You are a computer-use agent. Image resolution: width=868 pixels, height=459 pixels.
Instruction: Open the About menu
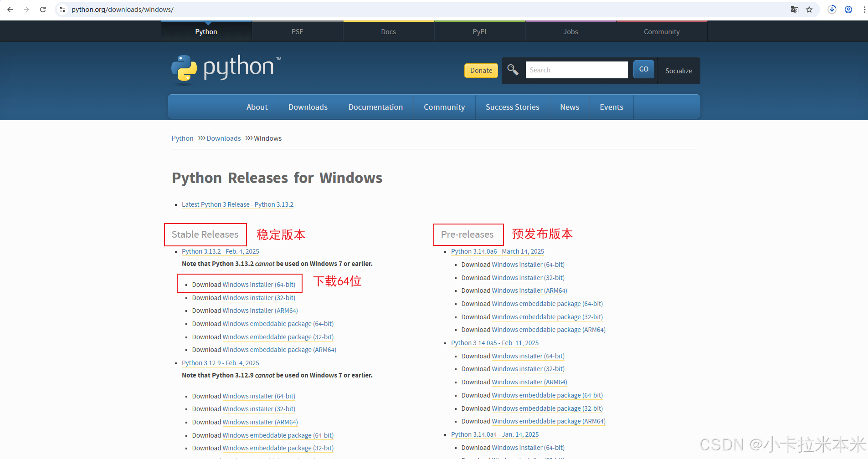point(257,107)
